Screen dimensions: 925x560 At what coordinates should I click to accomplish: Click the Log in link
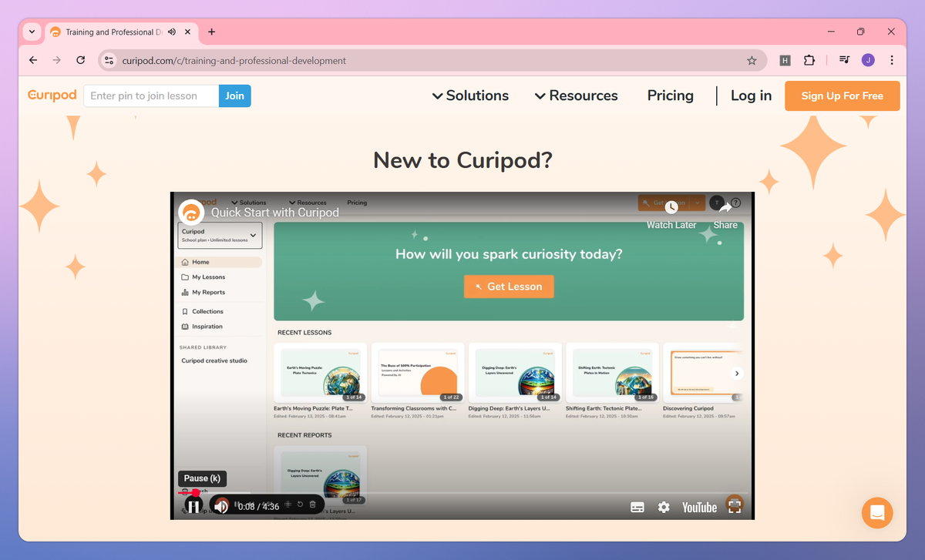tap(751, 96)
